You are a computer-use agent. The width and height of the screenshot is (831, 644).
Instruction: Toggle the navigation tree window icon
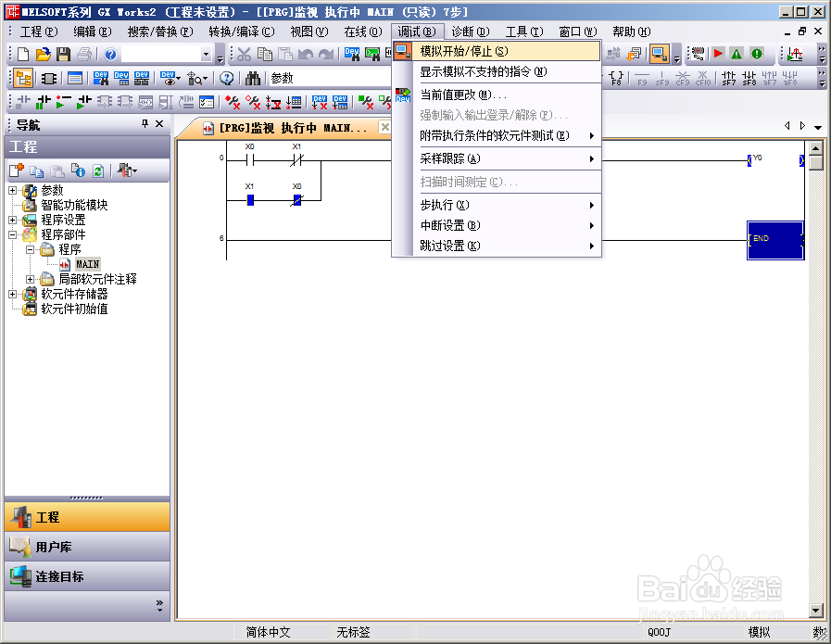click(24, 79)
